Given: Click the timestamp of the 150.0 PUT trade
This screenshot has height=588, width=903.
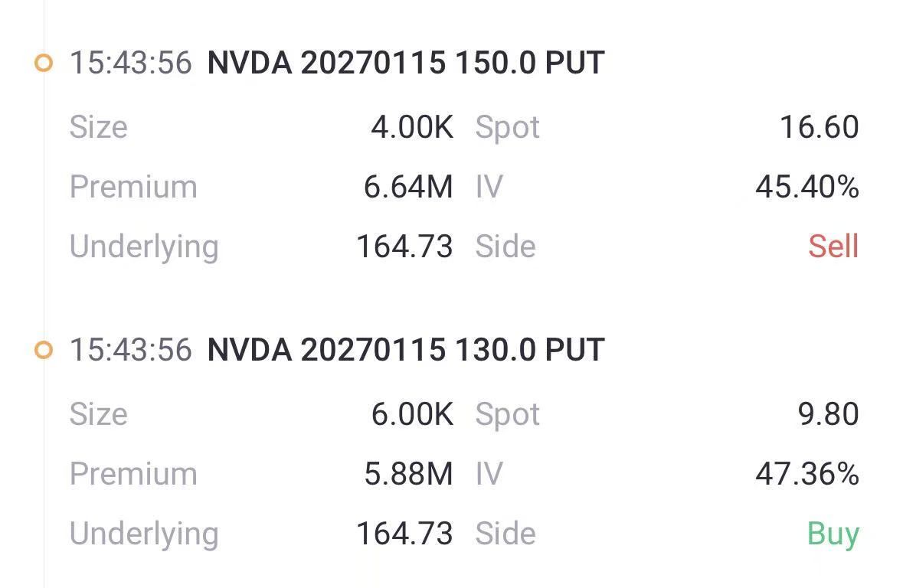Looking at the screenshot, I should tap(130, 63).
